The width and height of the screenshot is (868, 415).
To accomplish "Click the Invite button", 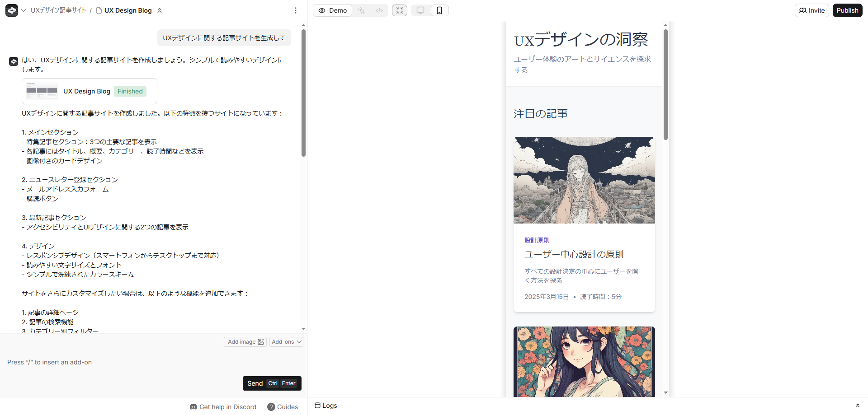I will coord(812,10).
